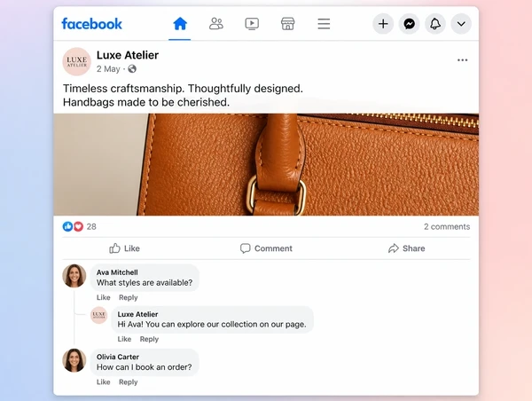Click 'What styles are available?' comment text
The width and height of the screenshot is (532, 401).
pos(145,282)
